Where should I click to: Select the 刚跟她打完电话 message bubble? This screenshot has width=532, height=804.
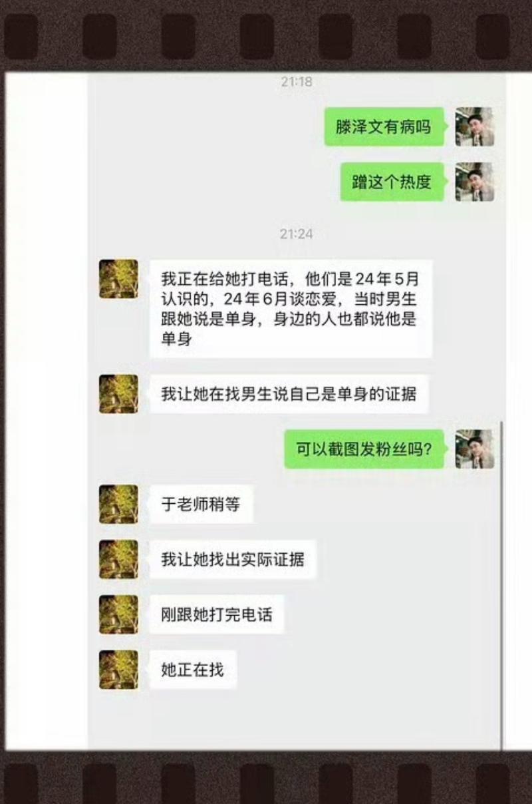[x=217, y=614]
